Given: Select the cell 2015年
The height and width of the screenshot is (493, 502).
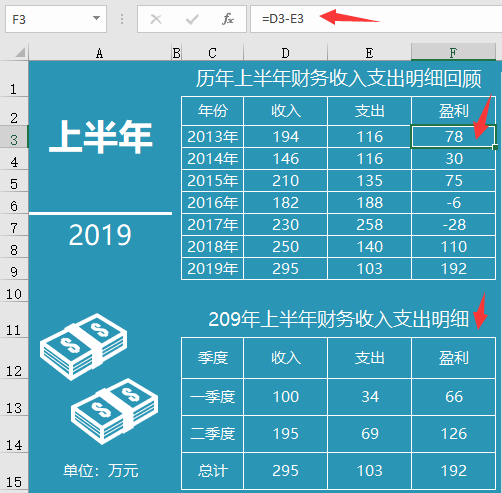Looking at the screenshot, I should coord(213,181).
